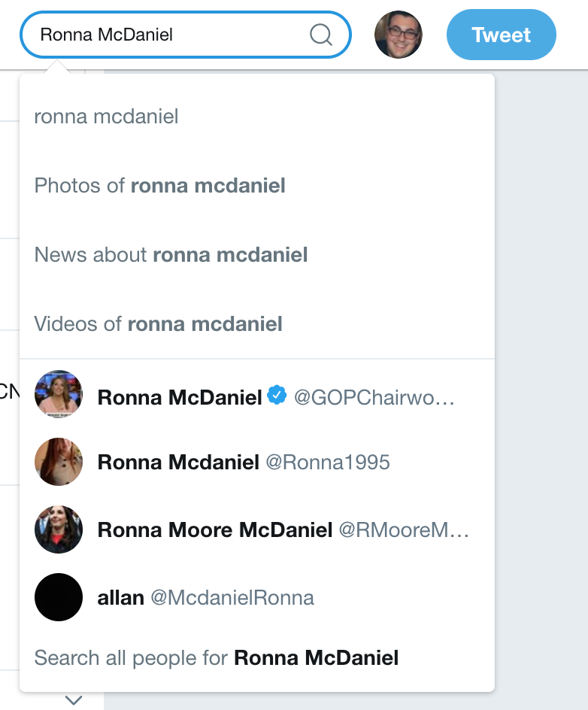Choose 'News about ronna mcdaniel' suggestion
This screenshot has width=588, height=710.
point(257,255)
